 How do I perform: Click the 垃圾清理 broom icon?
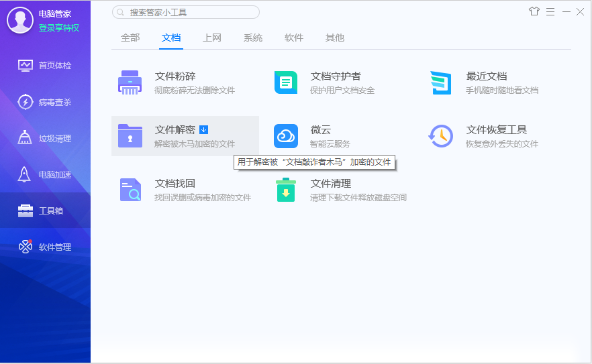25,137
